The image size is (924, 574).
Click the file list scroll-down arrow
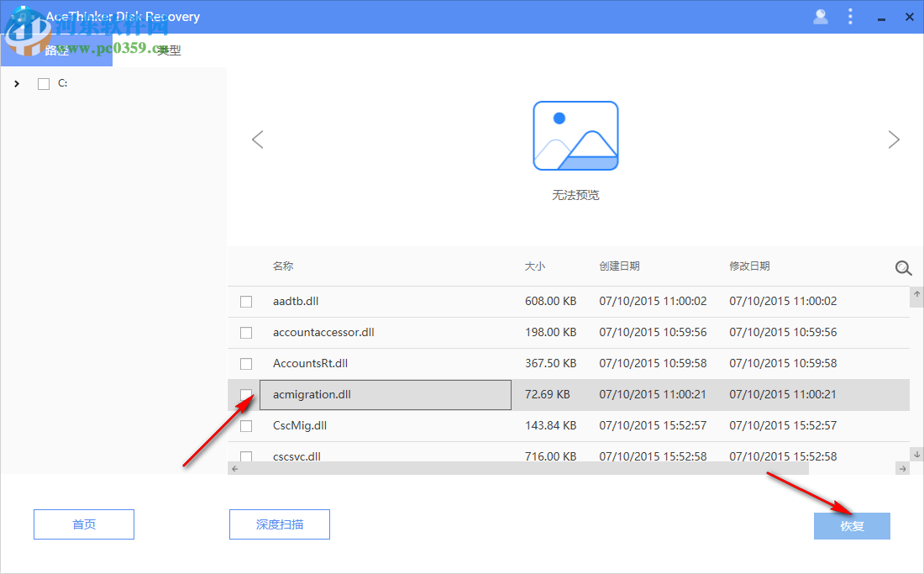tap(916, 452)
